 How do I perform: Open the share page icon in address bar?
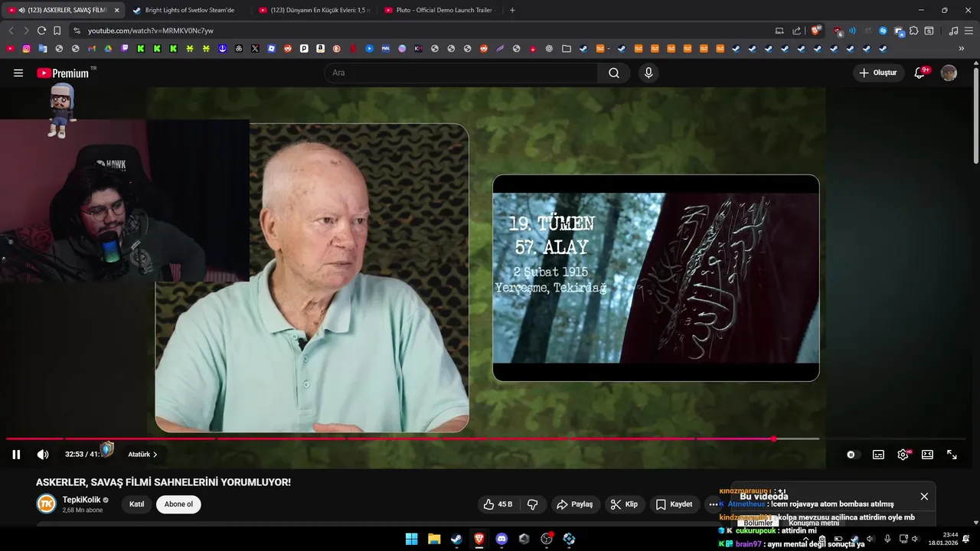[x=796, y=31]
